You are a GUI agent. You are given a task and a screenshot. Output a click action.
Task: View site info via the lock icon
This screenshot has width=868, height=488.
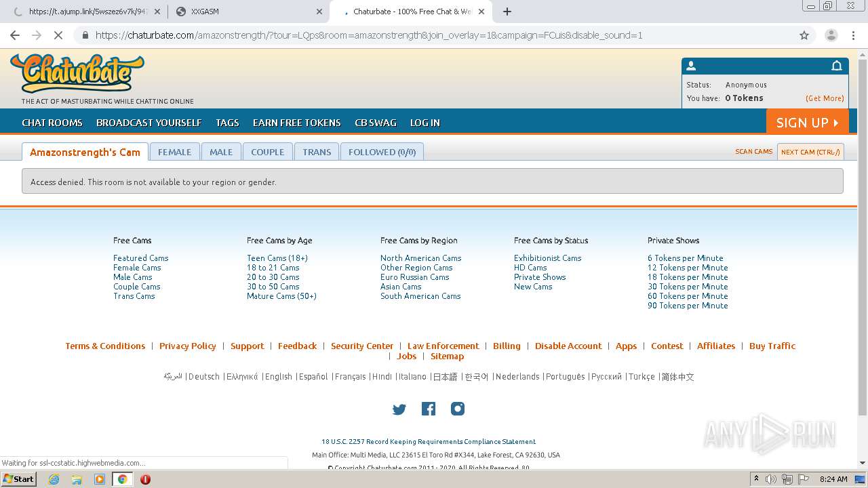pyautogui.click(x=85, y=35)
